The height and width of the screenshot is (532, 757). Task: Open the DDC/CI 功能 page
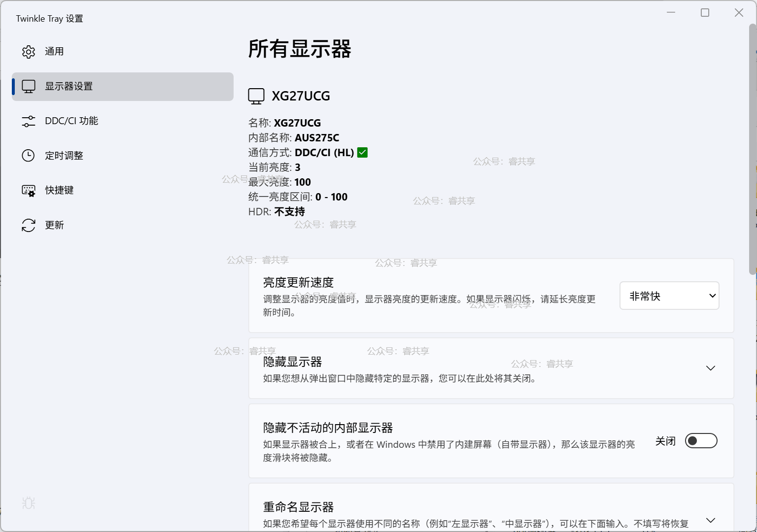click(x=71, y=121)
